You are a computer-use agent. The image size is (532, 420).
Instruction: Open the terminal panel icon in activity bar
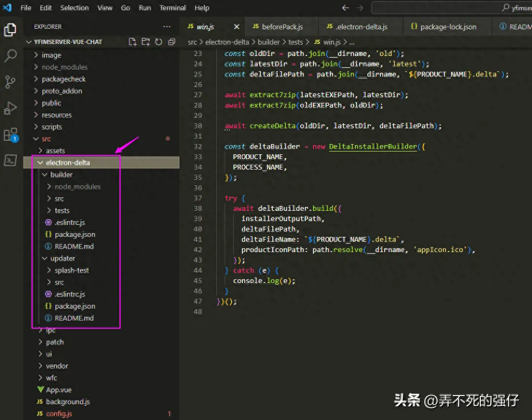click(x=10, y=160)
